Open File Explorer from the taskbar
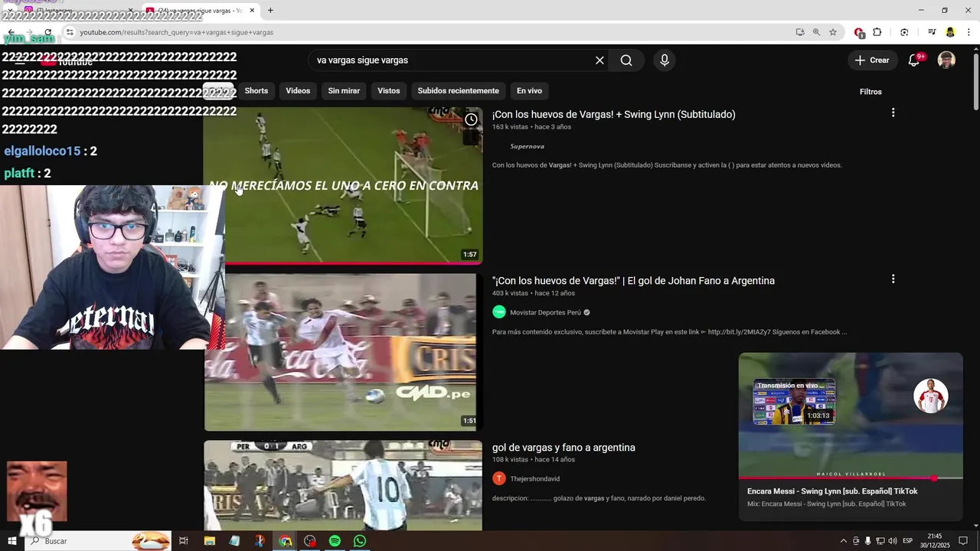Viewport: 980px width, 551px height. point(209,541)
